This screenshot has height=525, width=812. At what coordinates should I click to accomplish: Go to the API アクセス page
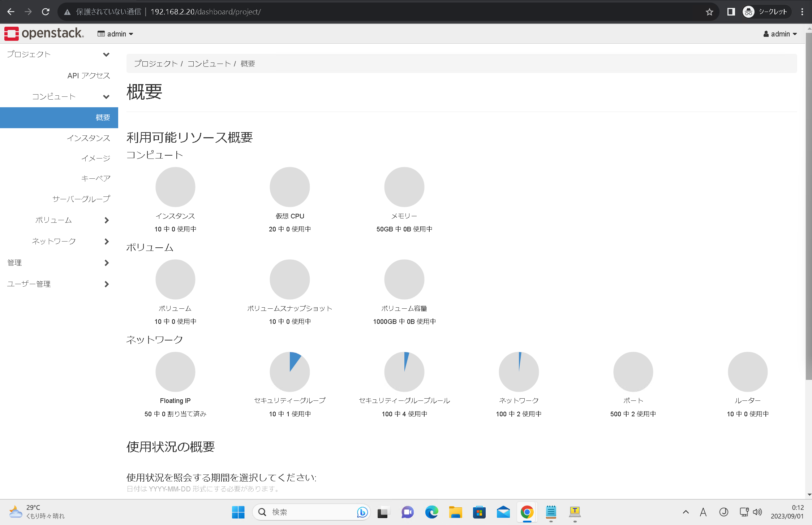coord(89,75)
